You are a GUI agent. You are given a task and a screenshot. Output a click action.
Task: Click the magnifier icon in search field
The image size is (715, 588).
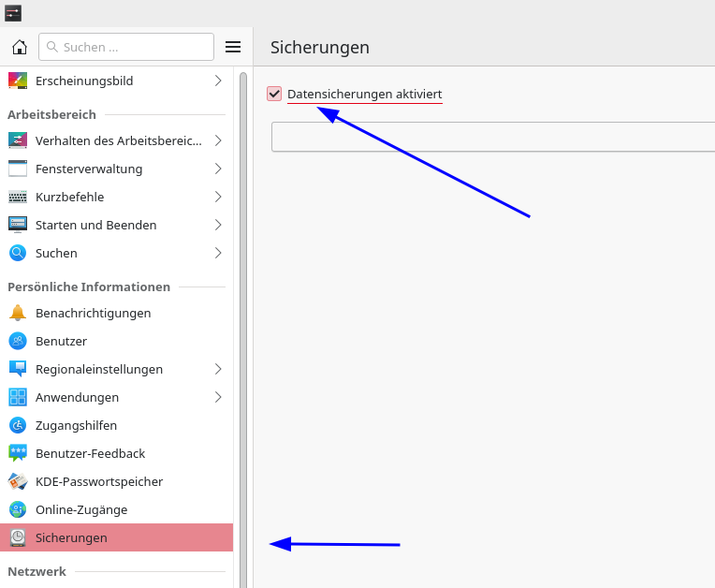pos(52,47)
